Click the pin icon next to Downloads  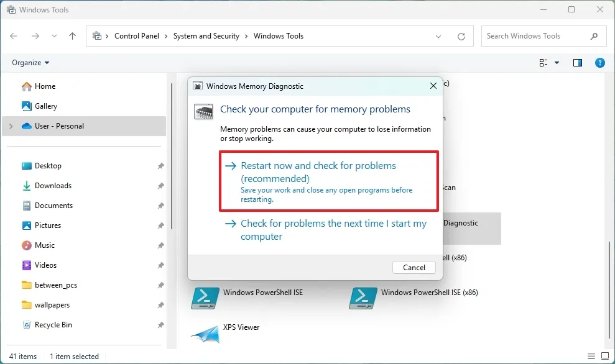161,186
